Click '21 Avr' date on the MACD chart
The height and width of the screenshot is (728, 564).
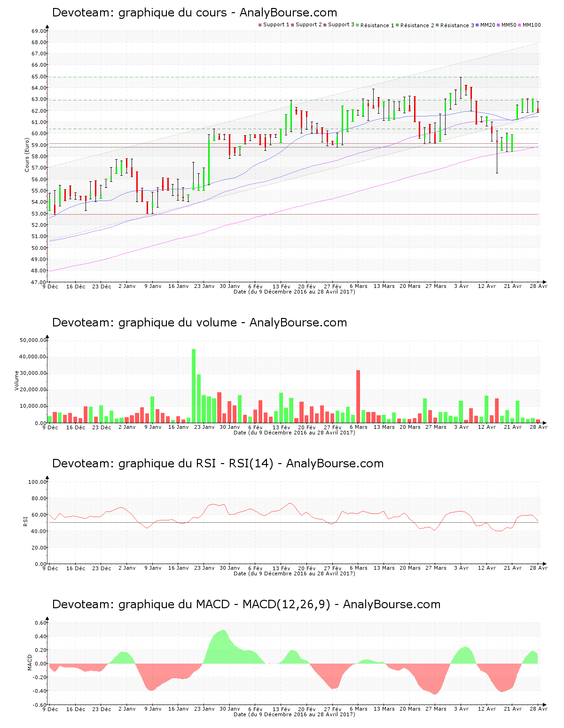point(513,709)
